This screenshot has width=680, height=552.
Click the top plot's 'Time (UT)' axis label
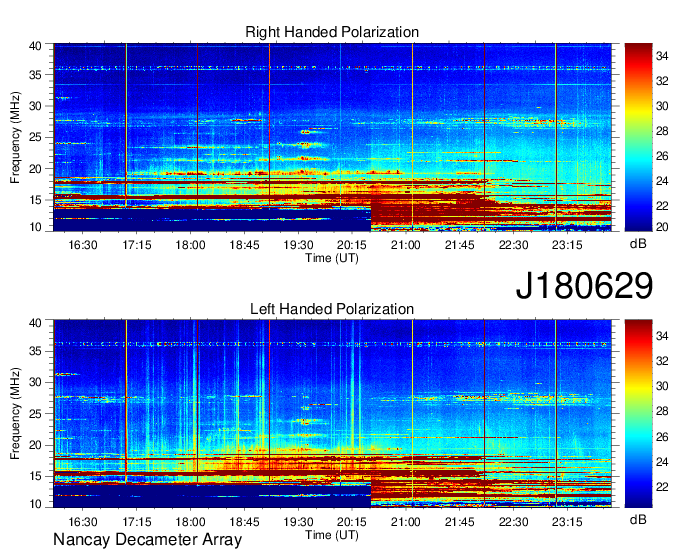pyautogui.click(x=332, y=258)
